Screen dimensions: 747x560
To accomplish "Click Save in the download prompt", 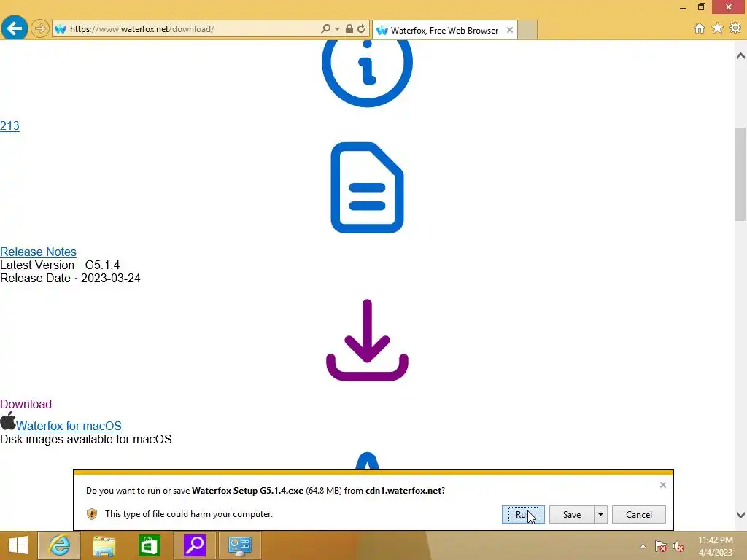I will tap(572, 514).
